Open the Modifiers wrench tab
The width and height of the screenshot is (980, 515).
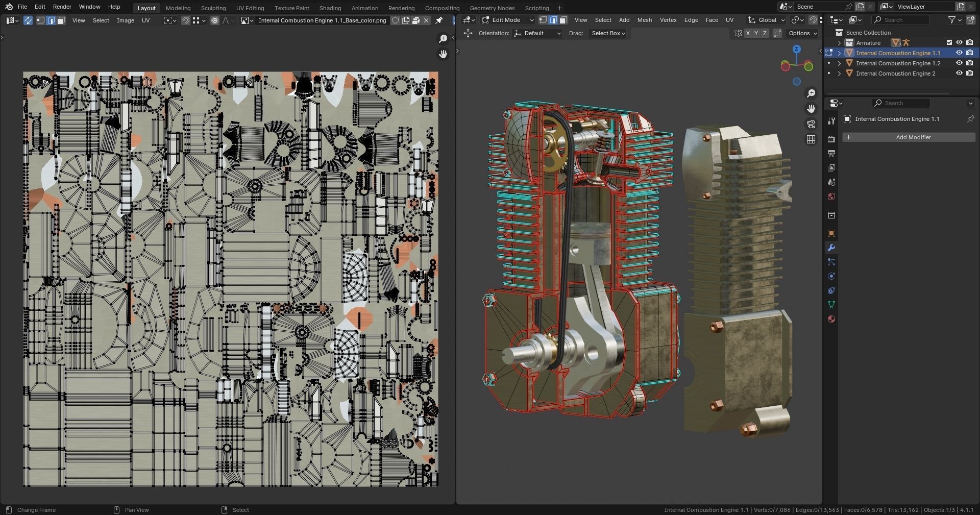coord(831,248)
